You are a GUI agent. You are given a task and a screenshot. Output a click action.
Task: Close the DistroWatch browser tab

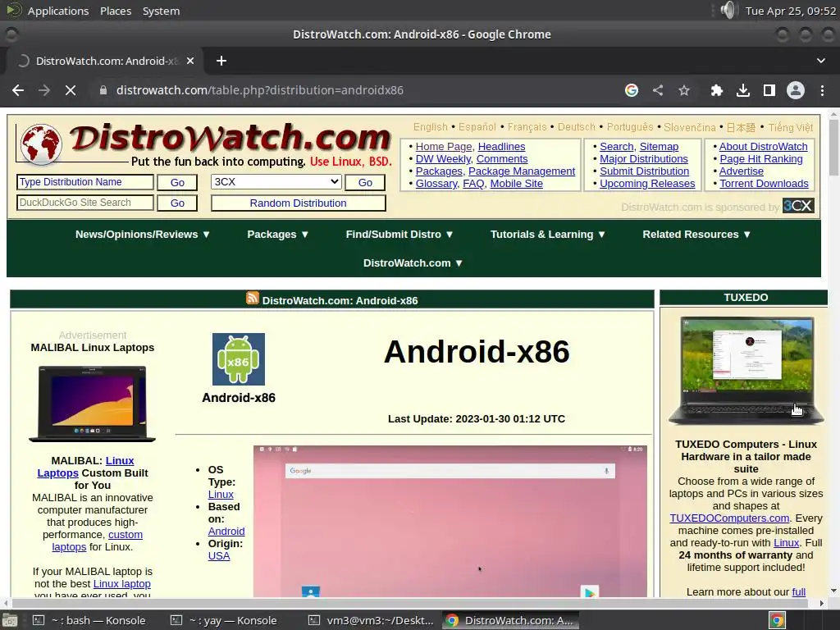pyautogui.click(x=190, y=61)
